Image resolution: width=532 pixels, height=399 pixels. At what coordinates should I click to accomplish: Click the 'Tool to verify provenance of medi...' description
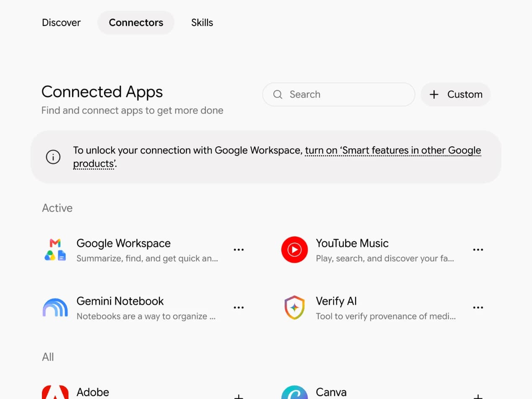coord(386,316)
